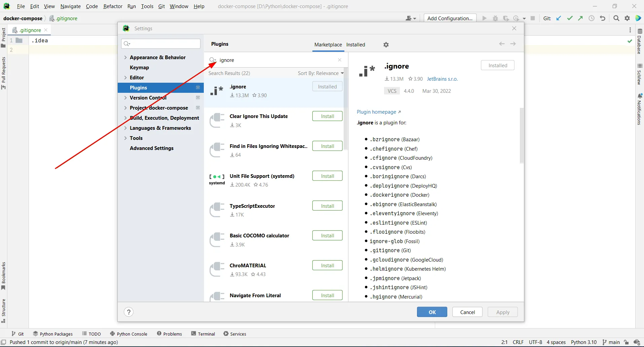The image size is (644, 347).
Task: Open the plugins gear options menu
Action: pos(386,45)
